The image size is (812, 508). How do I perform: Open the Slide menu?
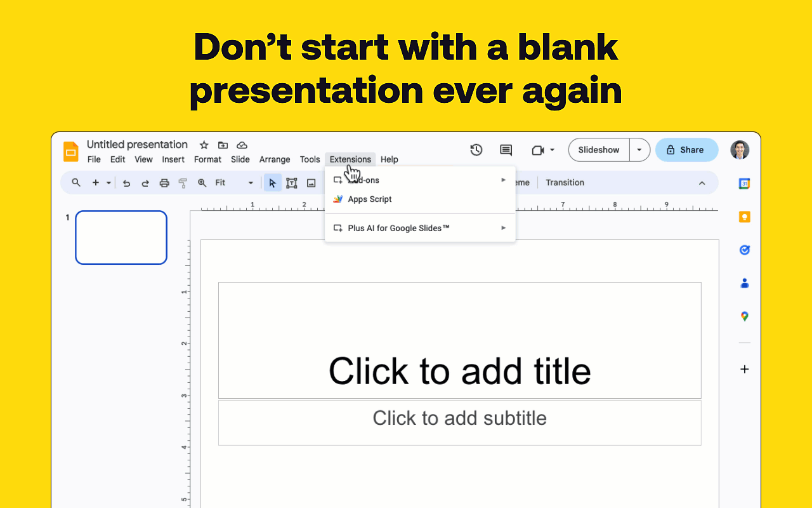coord(240,159)
